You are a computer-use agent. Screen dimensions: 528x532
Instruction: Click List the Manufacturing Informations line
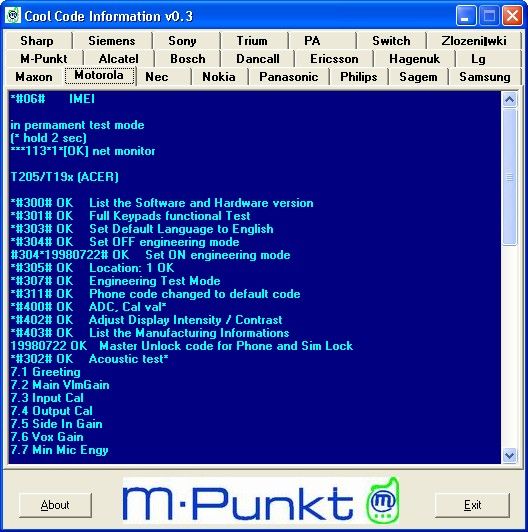point(150,333)
